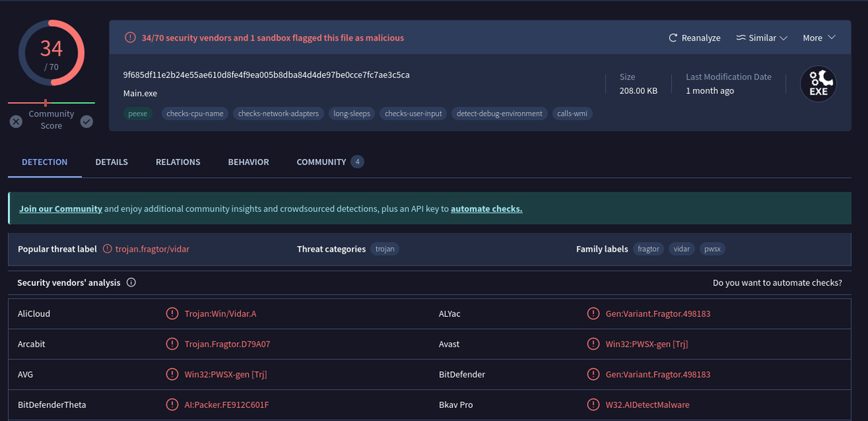This screenshot has width=868, height=421.
Task: Click the Trojan.Fragtor.D79A07 detection result
Action: click(227, 344)
